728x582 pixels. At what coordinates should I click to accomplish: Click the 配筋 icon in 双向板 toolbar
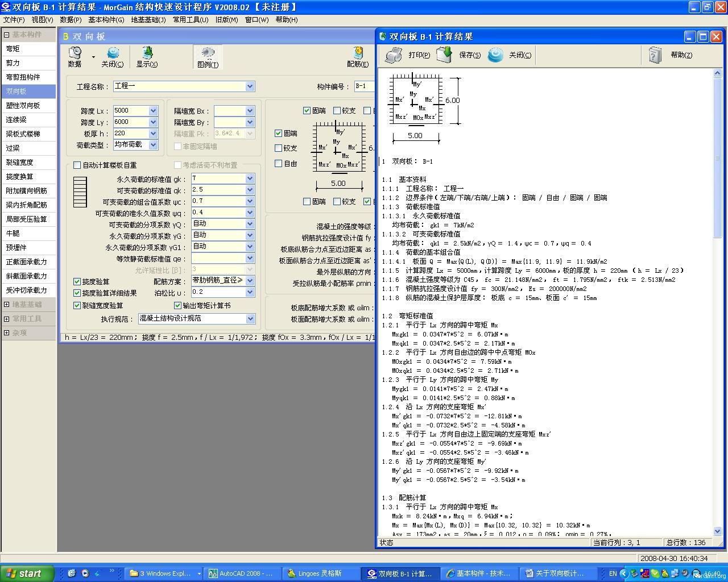[x=358, y=53]
